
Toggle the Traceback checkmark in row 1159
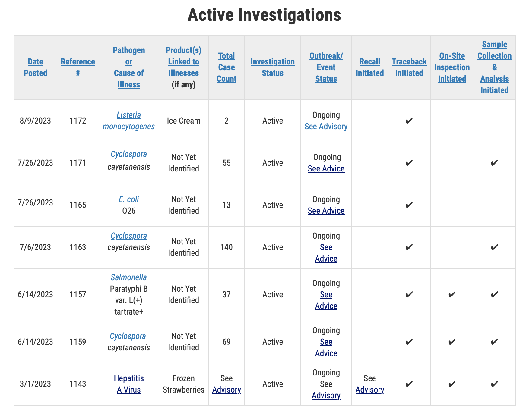pos(409,342)
